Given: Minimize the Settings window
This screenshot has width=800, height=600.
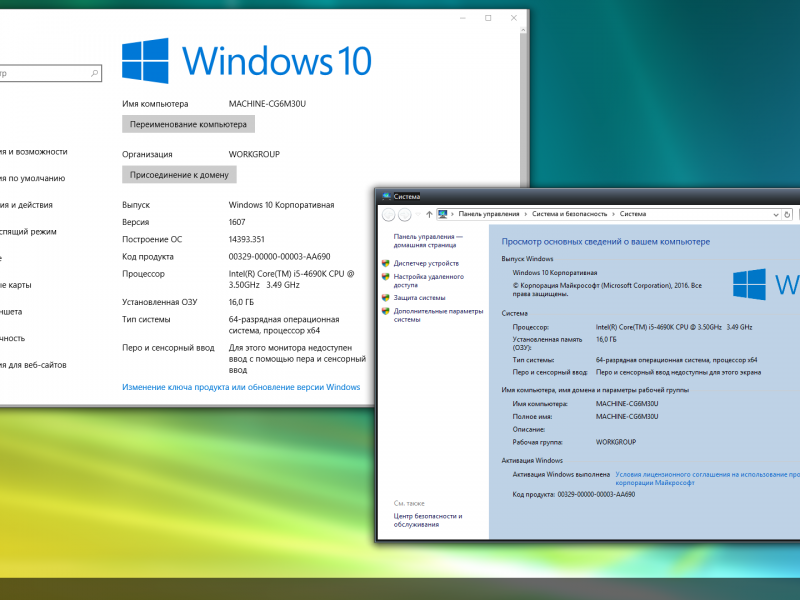Looking at the screenshot, I should click(463, 18).
